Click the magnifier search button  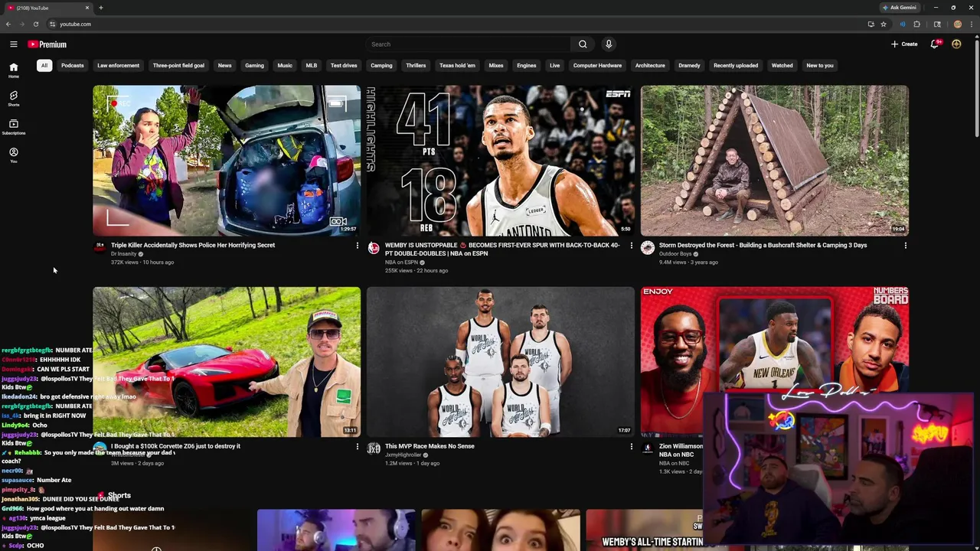583,44
